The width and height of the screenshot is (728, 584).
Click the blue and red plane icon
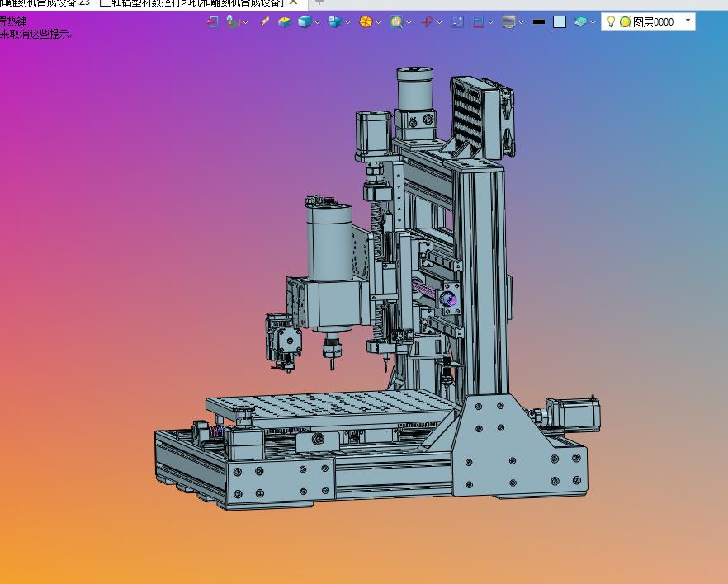pyautogui.click(x=478, y=21)
